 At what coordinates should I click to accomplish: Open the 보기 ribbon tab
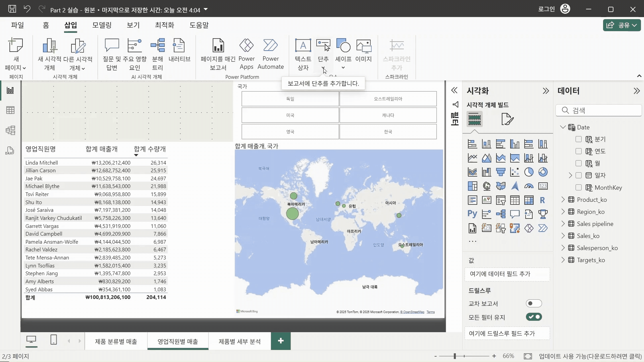133,25
